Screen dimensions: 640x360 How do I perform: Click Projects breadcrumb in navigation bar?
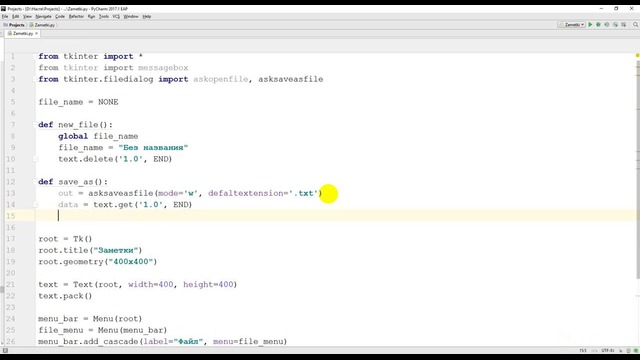coord(14,25)
